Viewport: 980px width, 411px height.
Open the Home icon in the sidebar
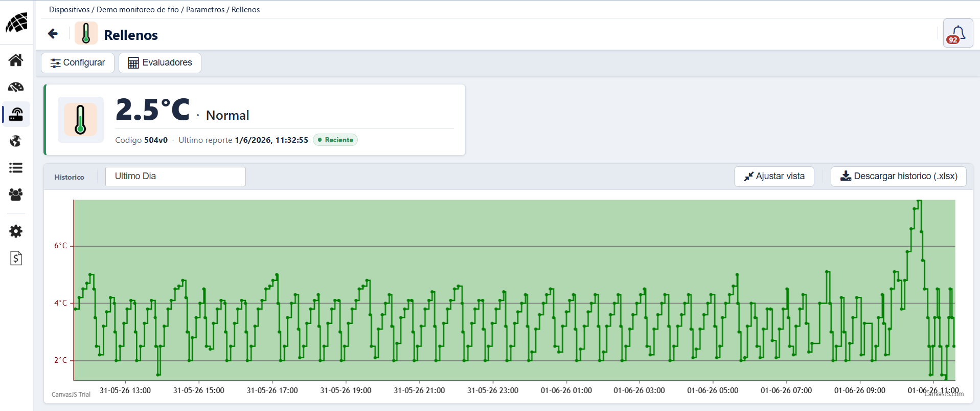[x=16, y=60]
